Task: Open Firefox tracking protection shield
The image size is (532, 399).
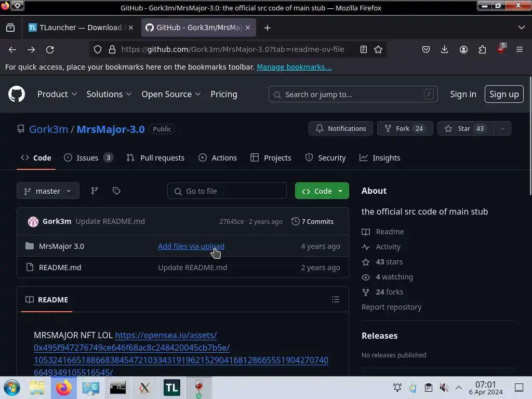Action: (x=98, y=49)
